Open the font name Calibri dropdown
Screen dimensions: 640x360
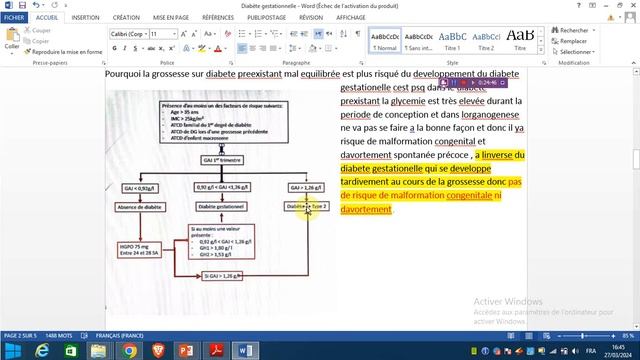146,34
